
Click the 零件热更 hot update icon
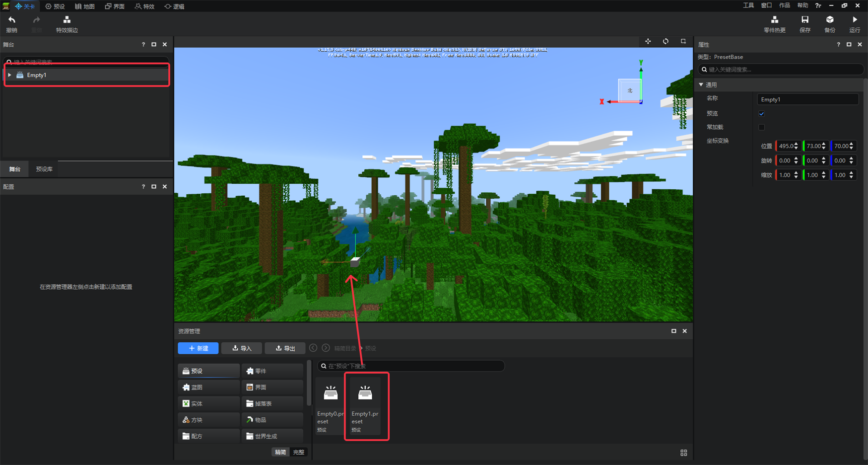pos(774,20)
